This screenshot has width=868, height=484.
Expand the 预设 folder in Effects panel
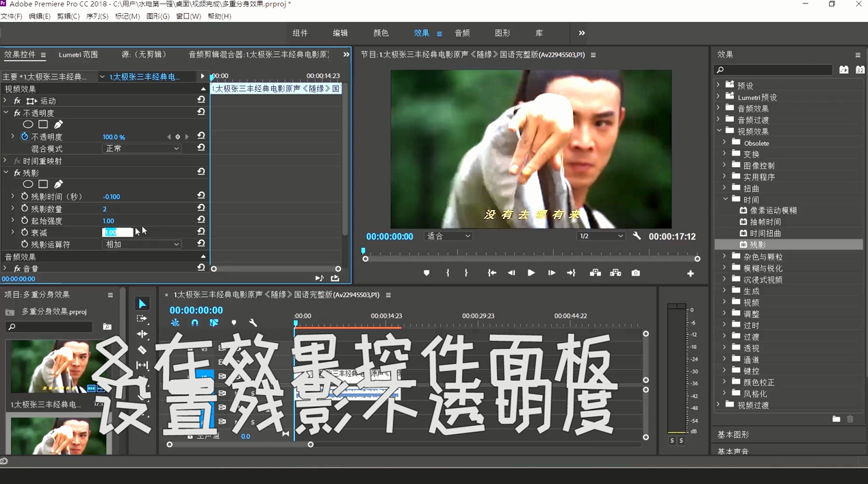click(718, 86)
